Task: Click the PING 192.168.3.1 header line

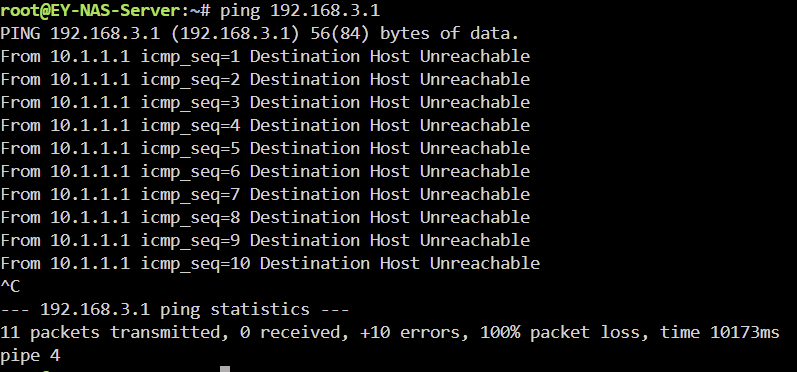Action: (259, 34)
